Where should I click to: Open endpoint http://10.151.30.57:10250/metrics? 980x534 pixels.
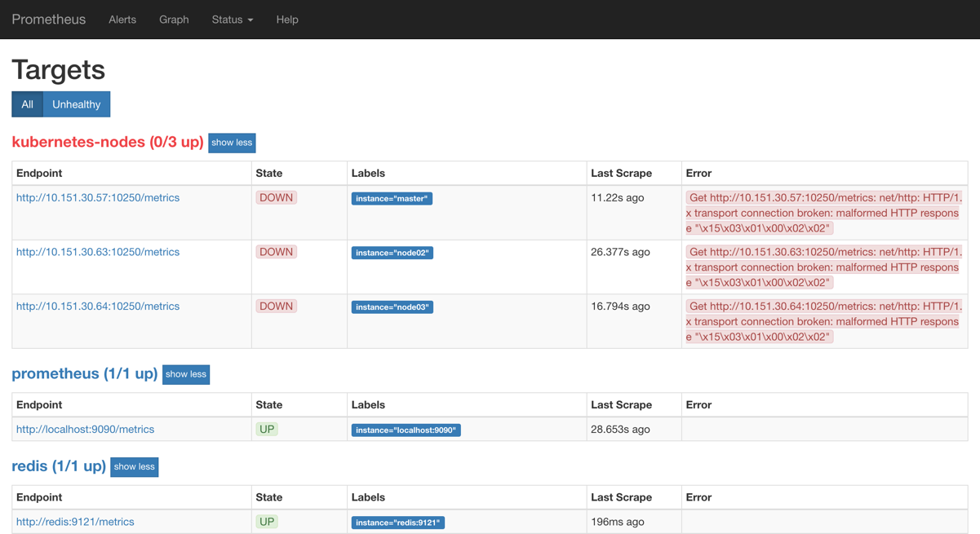click(98, 197)
